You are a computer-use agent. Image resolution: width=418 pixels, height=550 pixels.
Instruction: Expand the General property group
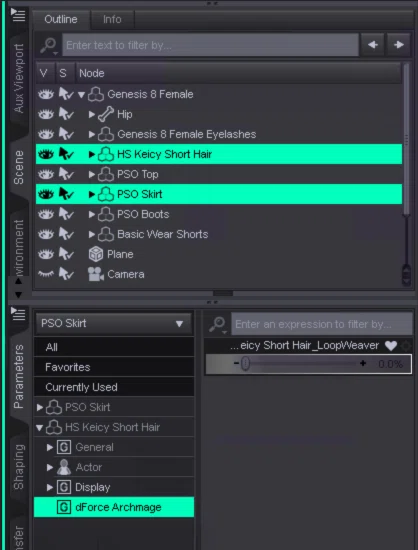point(50,447)
